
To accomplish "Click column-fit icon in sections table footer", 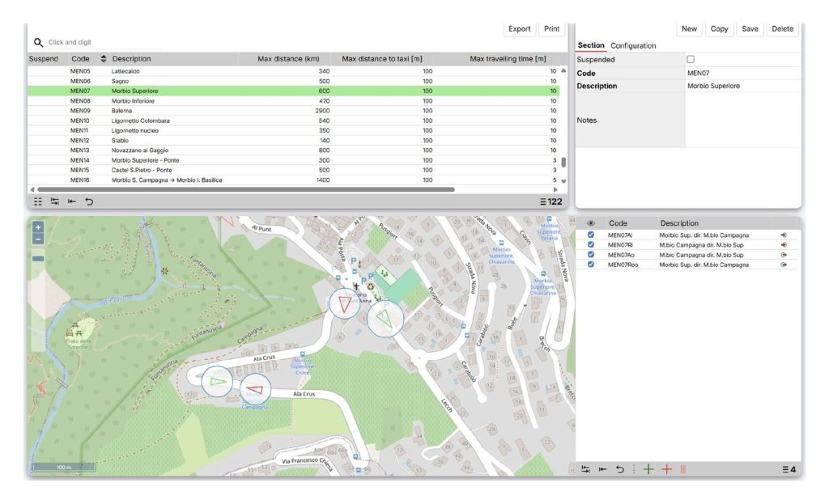I will click(55, 201).
